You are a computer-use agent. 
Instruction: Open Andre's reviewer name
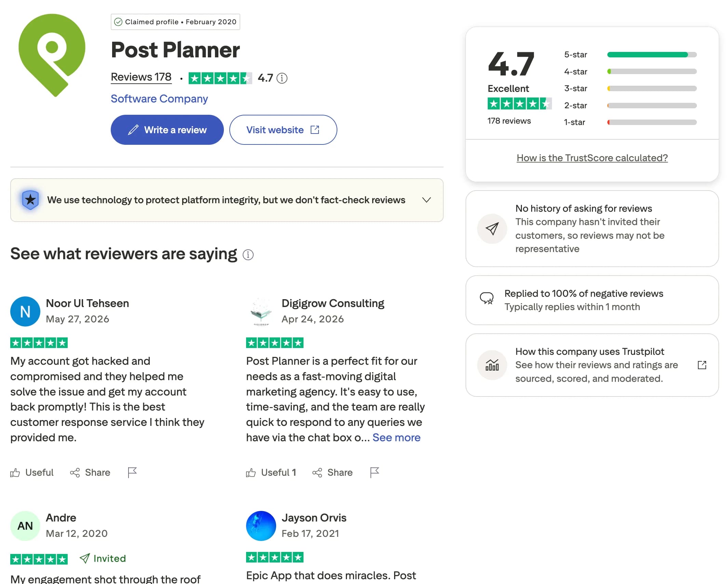click(61, 518)
